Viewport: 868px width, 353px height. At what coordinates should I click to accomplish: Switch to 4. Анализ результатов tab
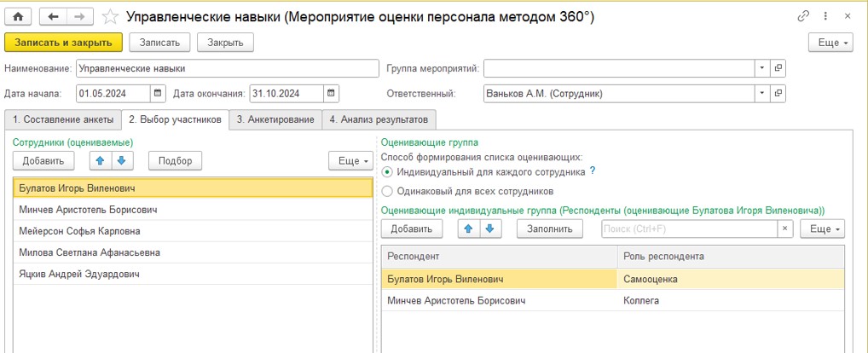click(379, 119)
